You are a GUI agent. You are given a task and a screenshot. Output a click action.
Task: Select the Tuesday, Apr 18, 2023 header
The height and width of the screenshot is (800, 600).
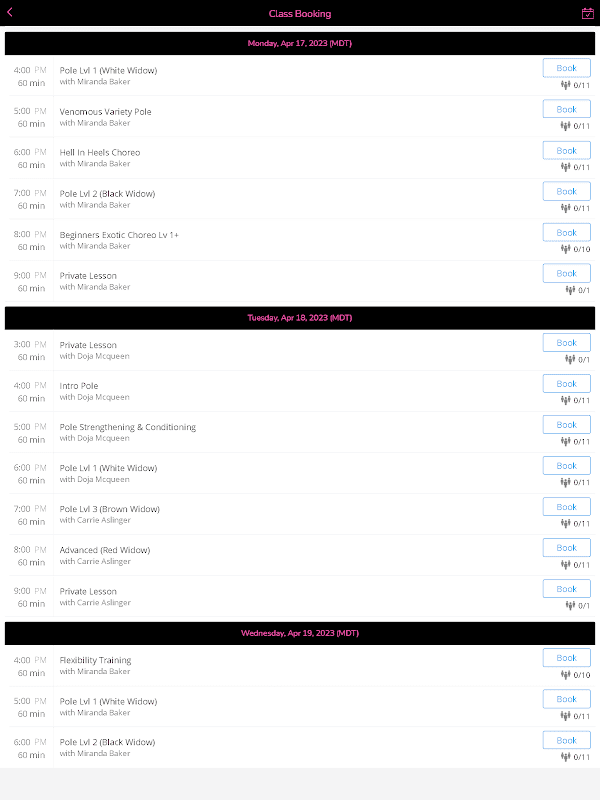click(300, 318)
